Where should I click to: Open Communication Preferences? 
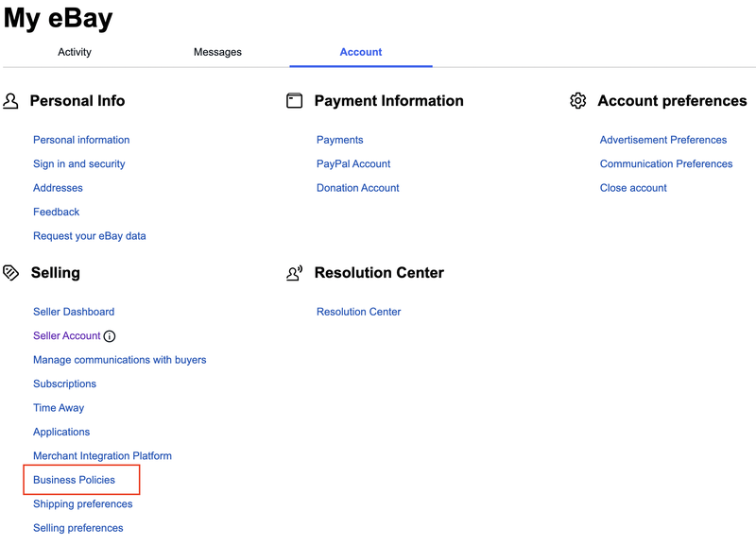(x=666, y=163)
